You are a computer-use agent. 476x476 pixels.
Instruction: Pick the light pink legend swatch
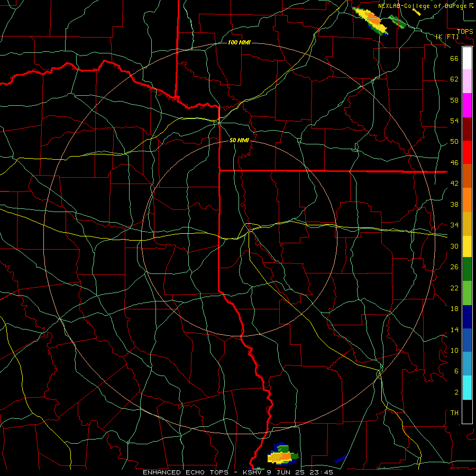coord(467,81)
